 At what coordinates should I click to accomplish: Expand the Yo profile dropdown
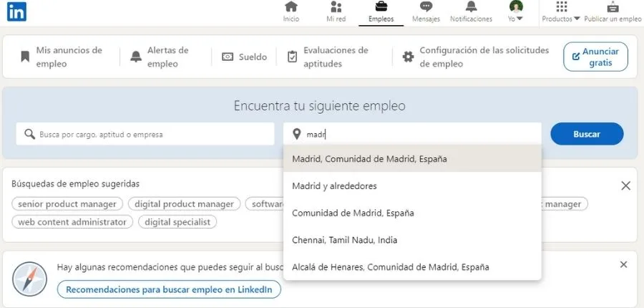(516, 11)
